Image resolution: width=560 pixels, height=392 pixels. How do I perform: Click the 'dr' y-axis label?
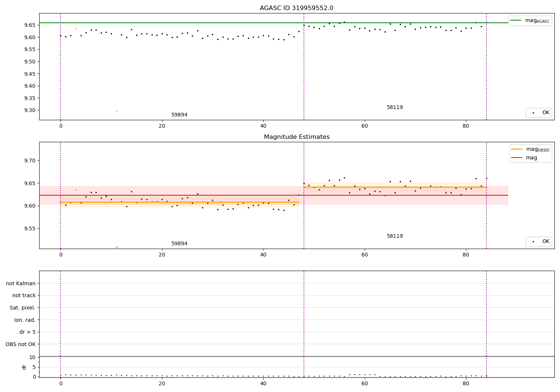tap(24, 367)
